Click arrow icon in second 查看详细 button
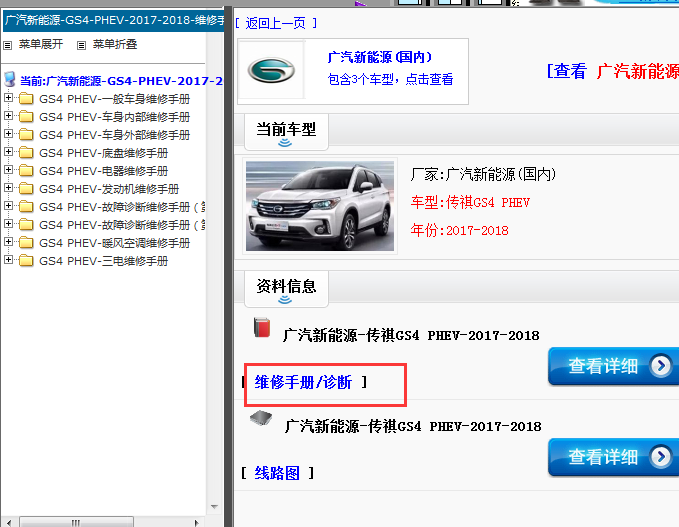Viewport: 679px width, 527px height. [661, 456]
